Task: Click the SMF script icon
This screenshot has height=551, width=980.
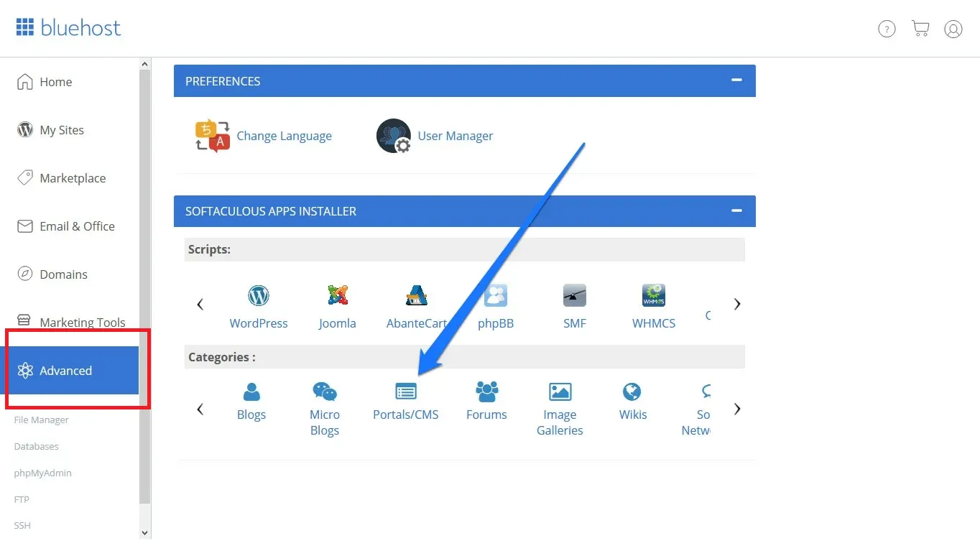Action: [x=575, y=295]
